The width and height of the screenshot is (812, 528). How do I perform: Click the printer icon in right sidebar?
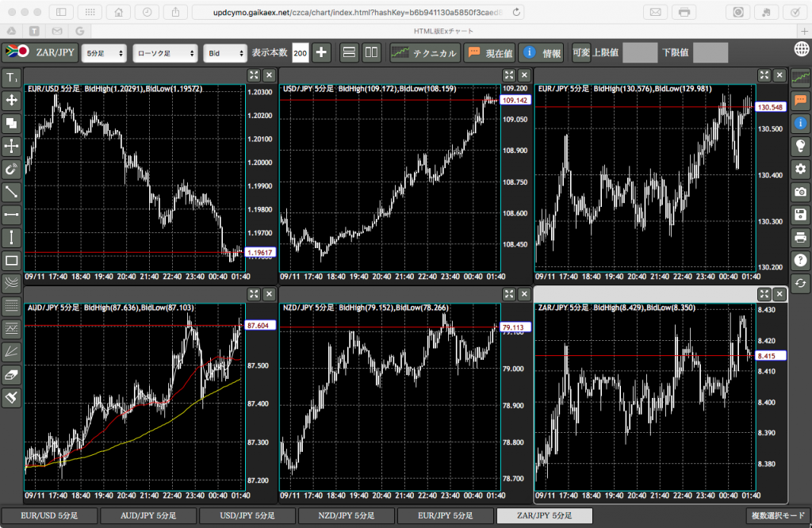click(x=801, y=238)
